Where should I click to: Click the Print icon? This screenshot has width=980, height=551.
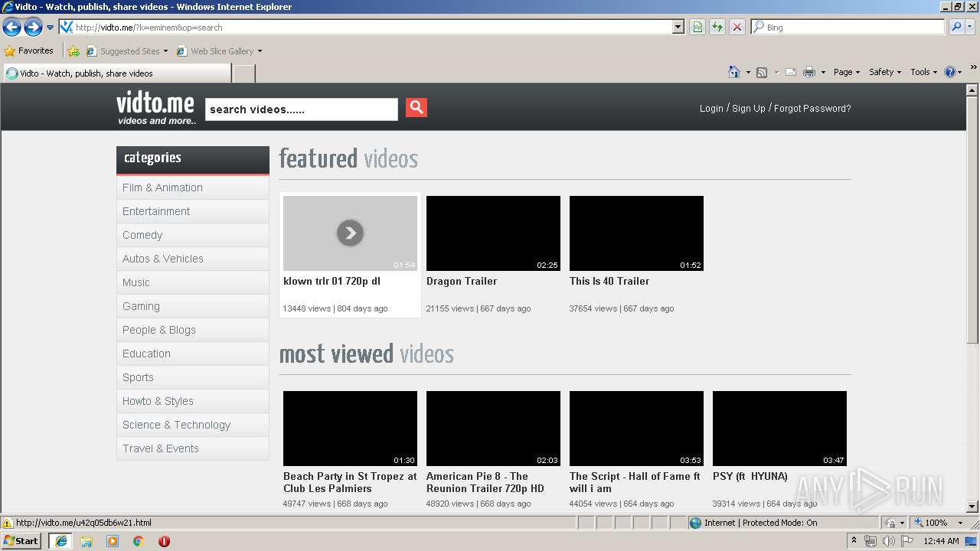[x=809, y=72]
